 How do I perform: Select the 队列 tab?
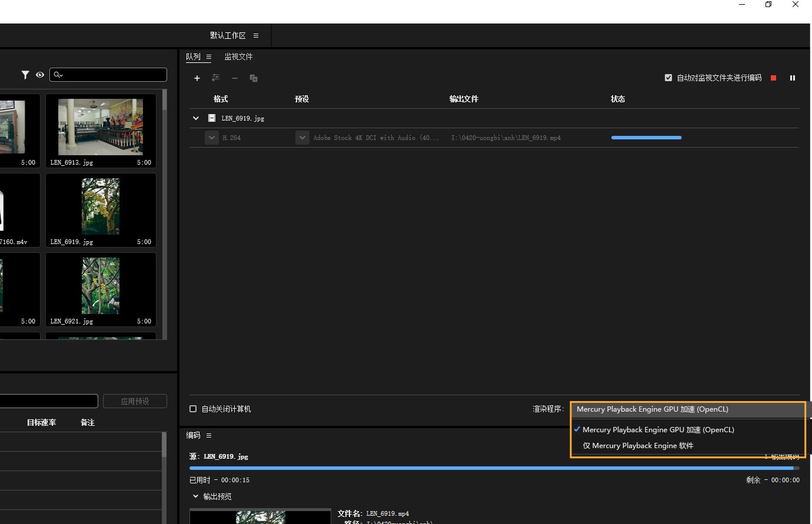click(194, 56)
